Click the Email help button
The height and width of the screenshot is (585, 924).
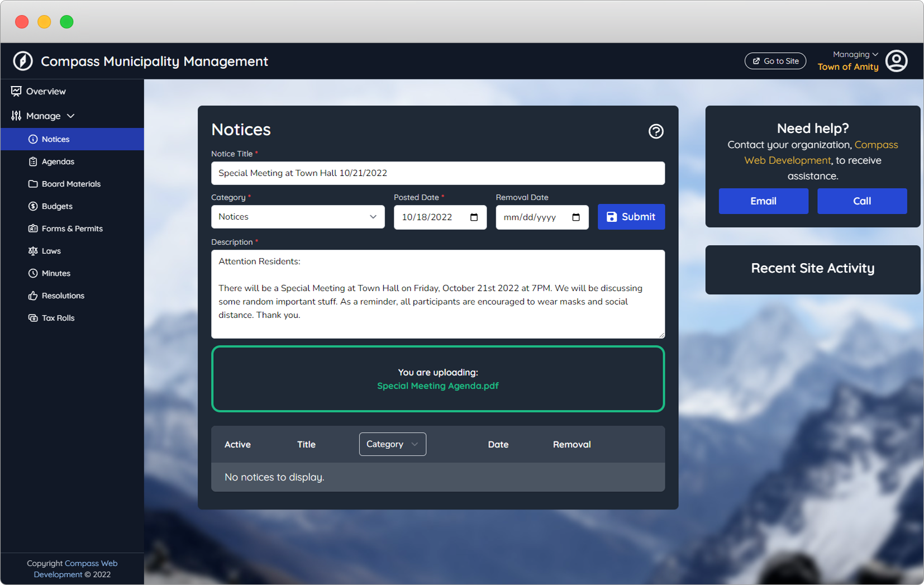[763, 201]
